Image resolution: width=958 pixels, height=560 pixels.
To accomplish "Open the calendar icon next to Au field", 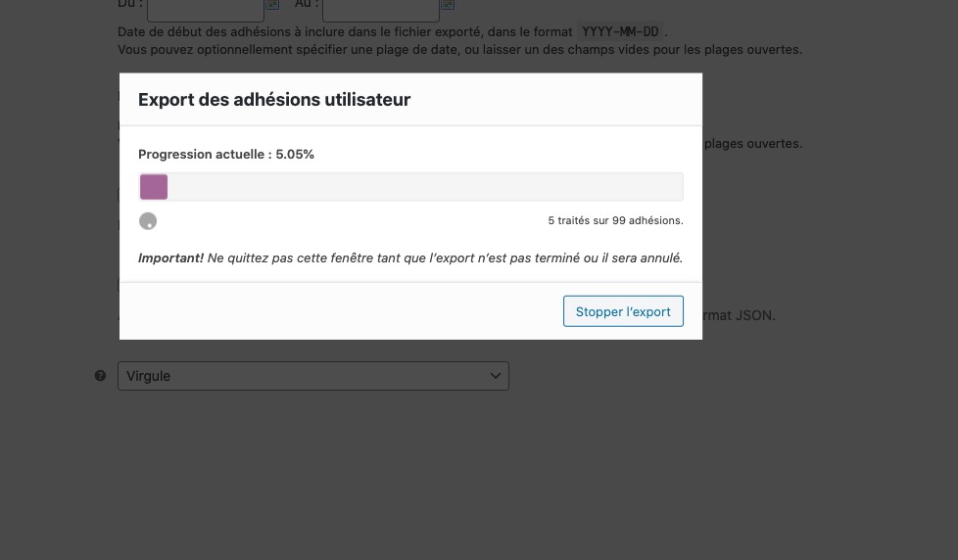I will pyautogui.click(x=448, y=4).
